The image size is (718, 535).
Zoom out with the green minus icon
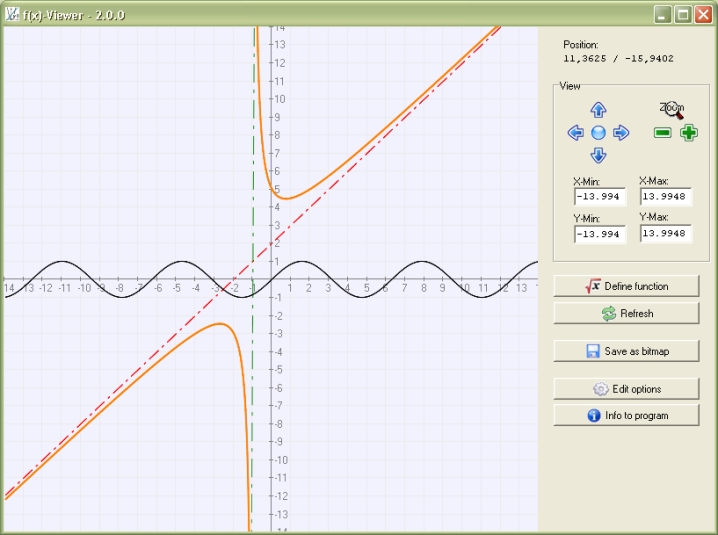pos(662,133)
